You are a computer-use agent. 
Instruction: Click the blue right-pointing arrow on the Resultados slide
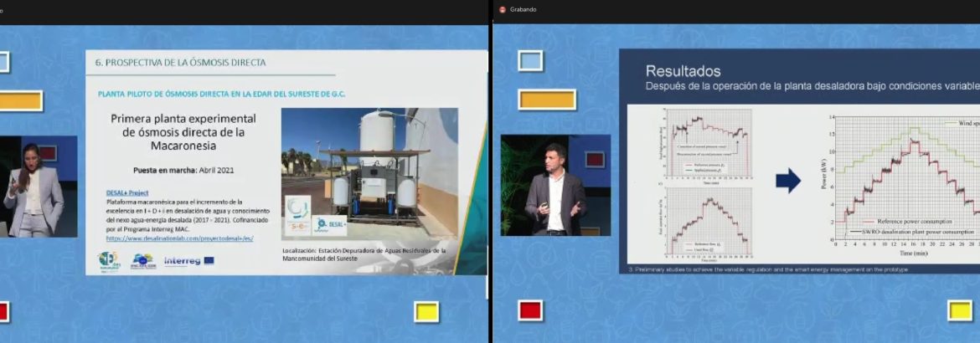coord(788,181)
